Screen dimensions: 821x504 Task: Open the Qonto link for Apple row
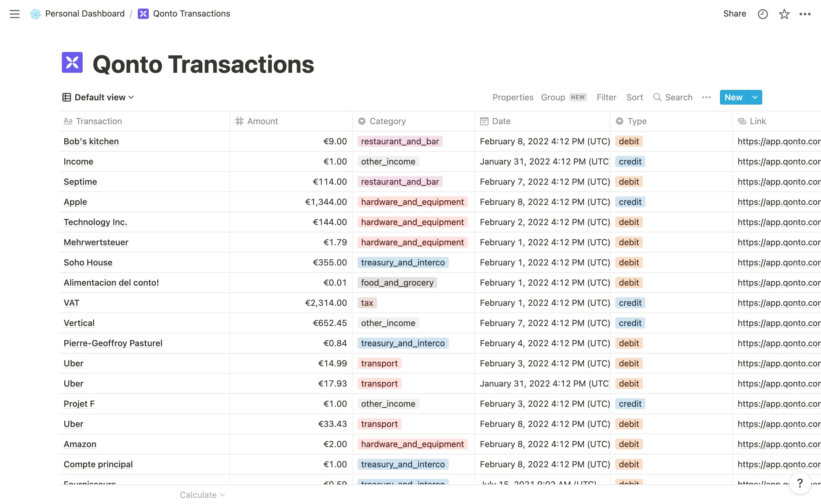[779, 202]
